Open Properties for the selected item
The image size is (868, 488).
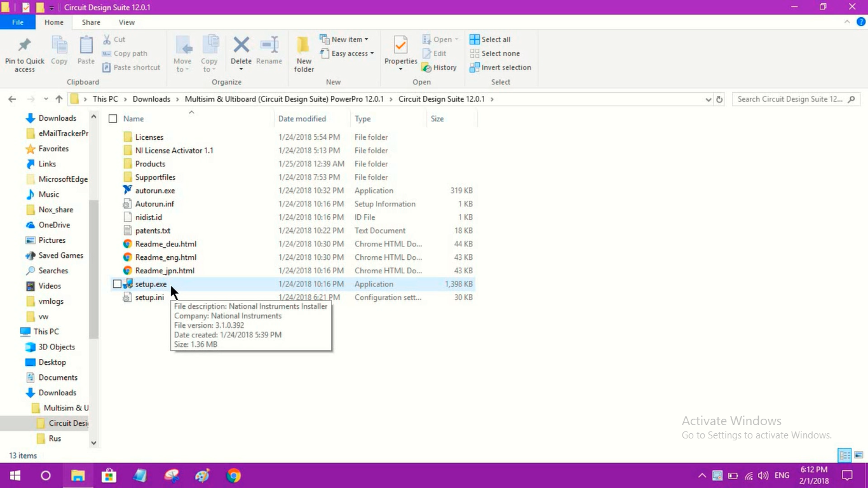[x=400, y=49]
